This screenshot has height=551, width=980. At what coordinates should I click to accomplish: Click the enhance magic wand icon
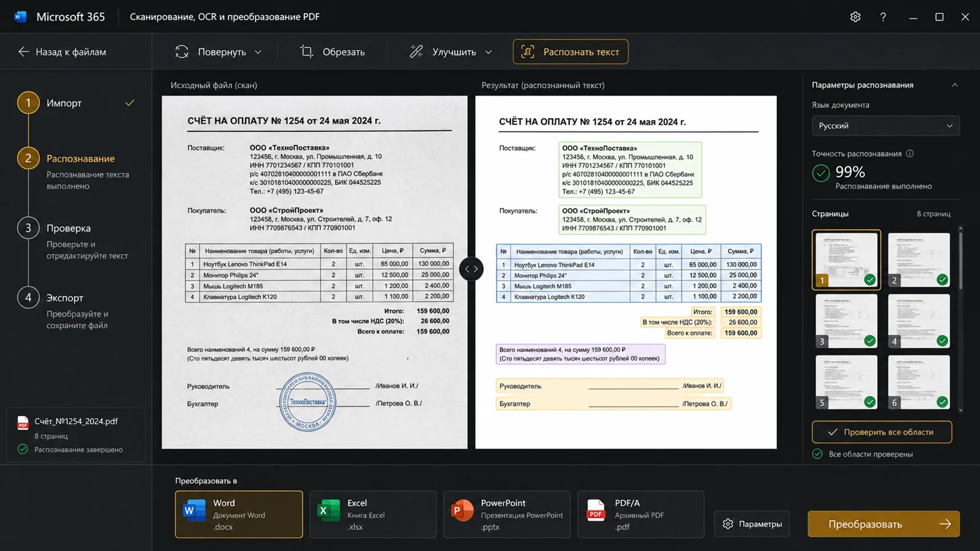coord(417,51)
